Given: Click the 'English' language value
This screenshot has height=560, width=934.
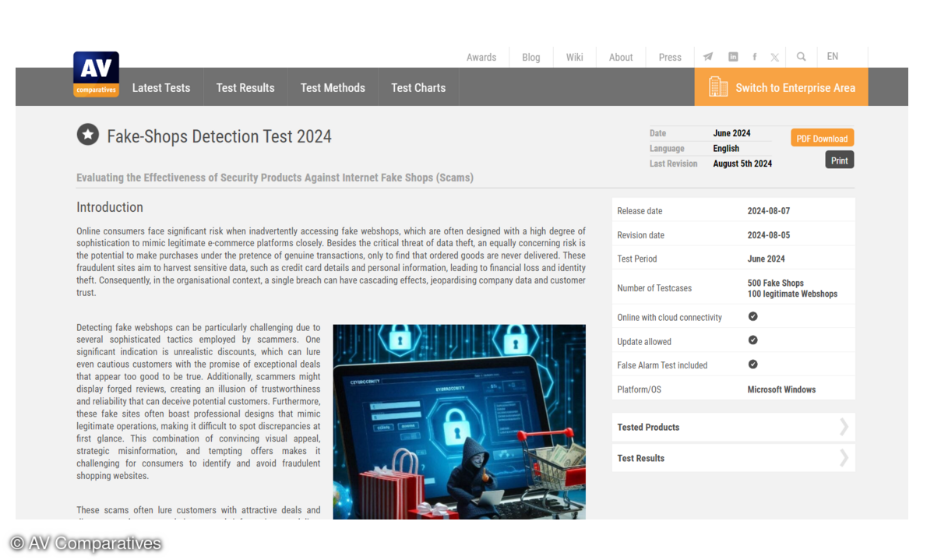Looking at the screenshot, I should coord(725,148).
